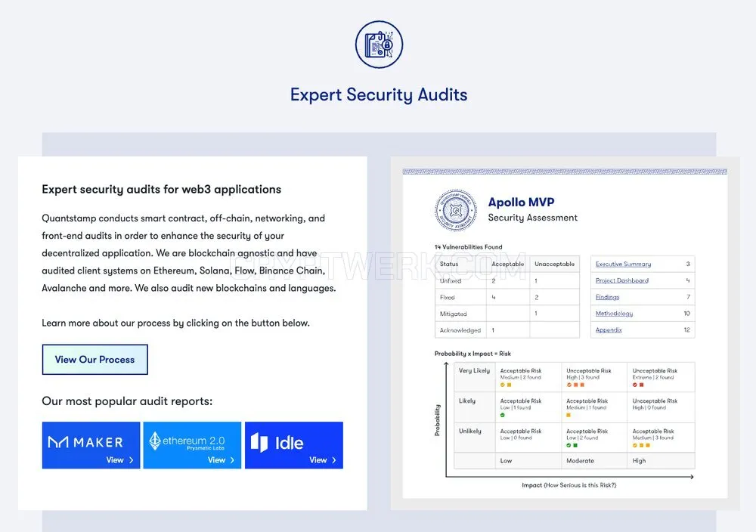
Task: Click the 'Apollo MVP' report title
Action: 521,202
